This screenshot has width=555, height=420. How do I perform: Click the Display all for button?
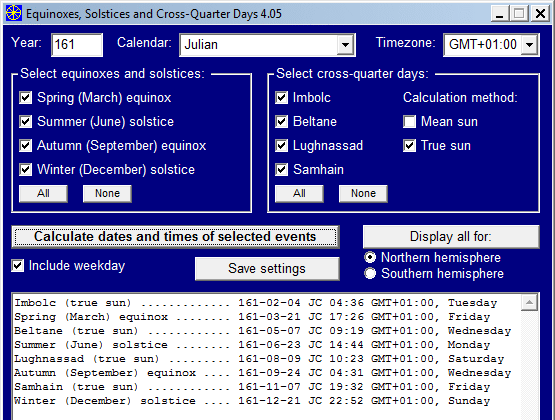[451, 237]
